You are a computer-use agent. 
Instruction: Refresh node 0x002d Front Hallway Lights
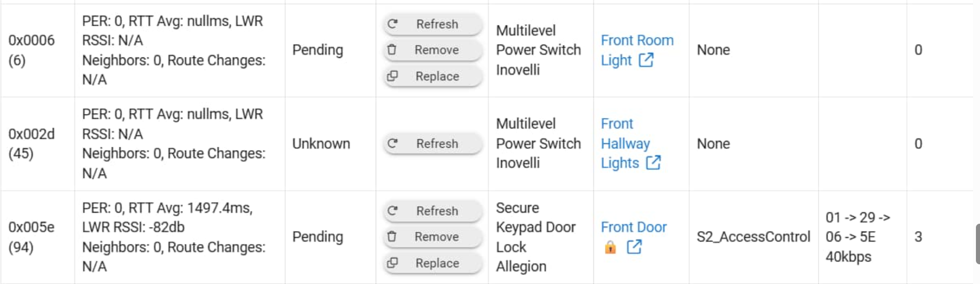(433, 144)
